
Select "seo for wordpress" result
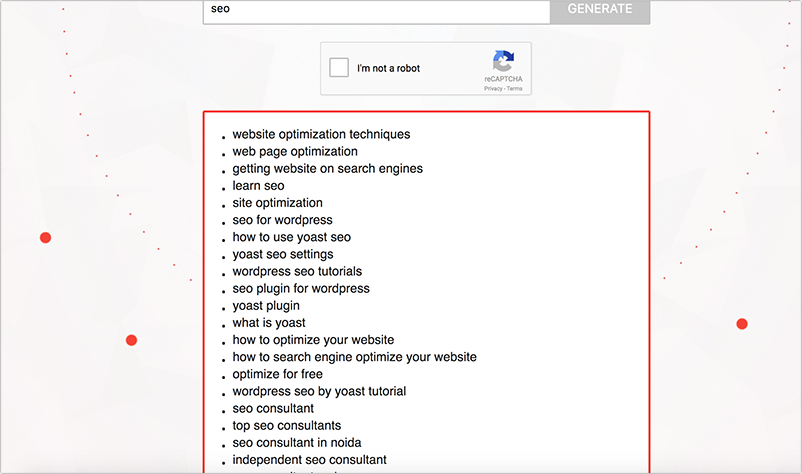[x=282, y=220]
